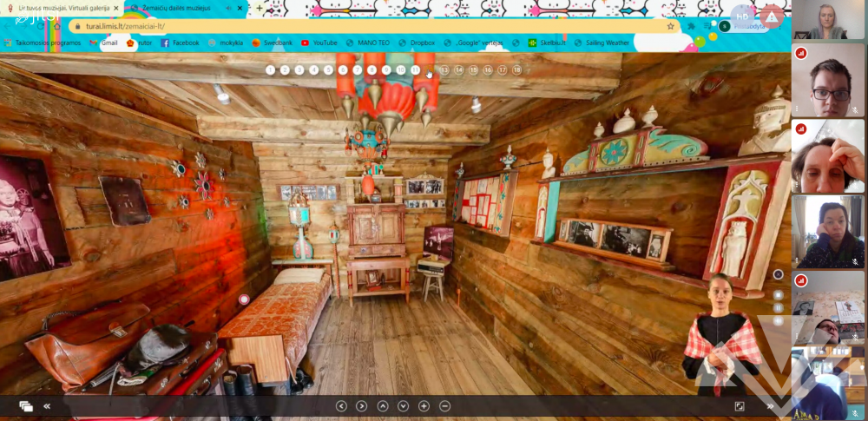868x421 pixels.
Task: Select woman resting cheek on hand thumbnail
Action: click(x=828, y=232)
